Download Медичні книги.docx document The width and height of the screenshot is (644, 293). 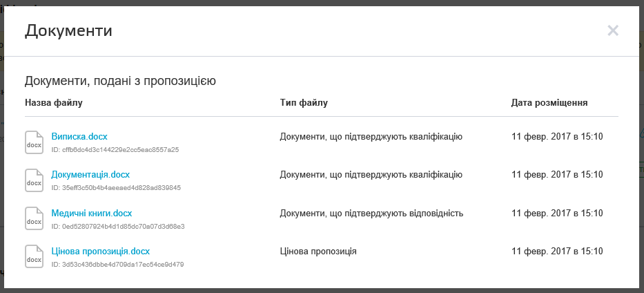(92, 213)
